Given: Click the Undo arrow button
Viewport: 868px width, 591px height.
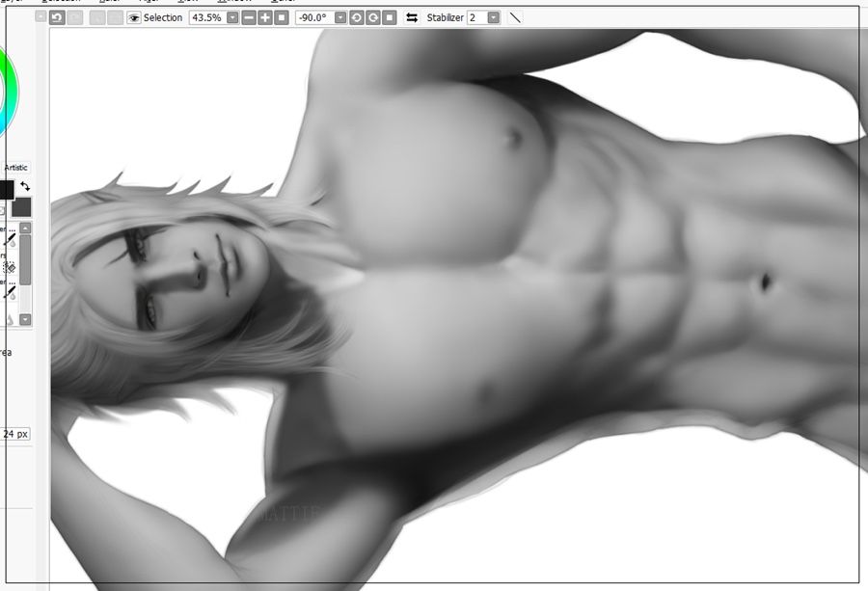Looking at the screenshot, I should point(57,17).
